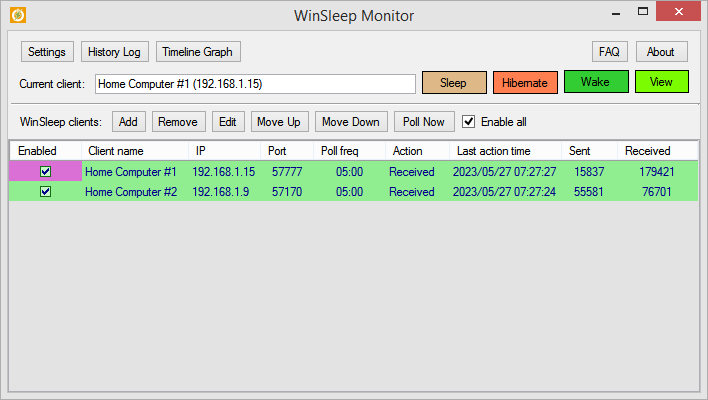The height and width of the screenshot is (400, 708).
Task: Click the orange Hibernate button
Action: pyautogui.click(x=525, y=83)
